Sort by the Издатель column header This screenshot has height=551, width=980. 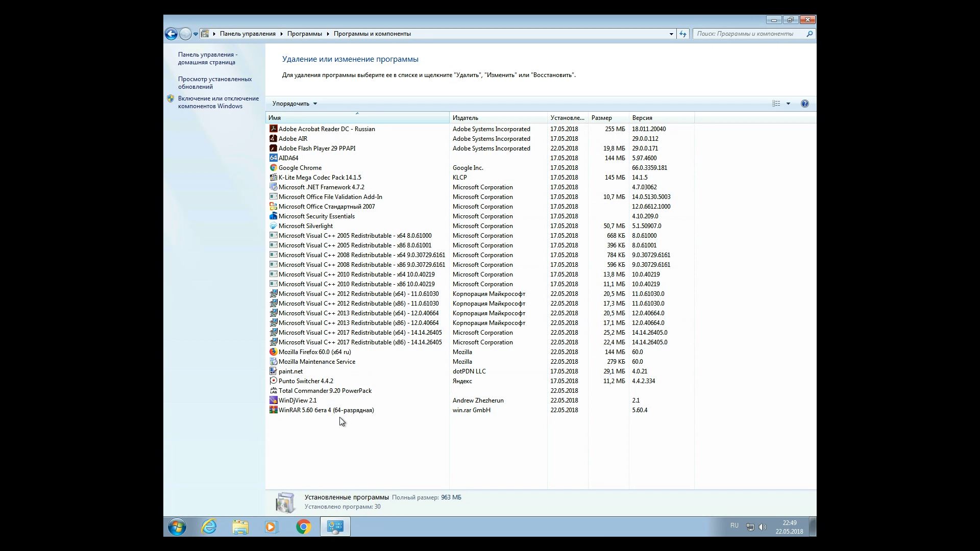(x=498, y=118)
